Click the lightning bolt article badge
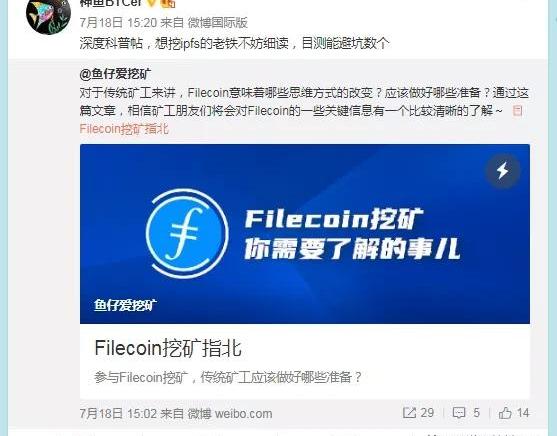Viewport: 557px width, 436px height. click(x=503, y=171)
